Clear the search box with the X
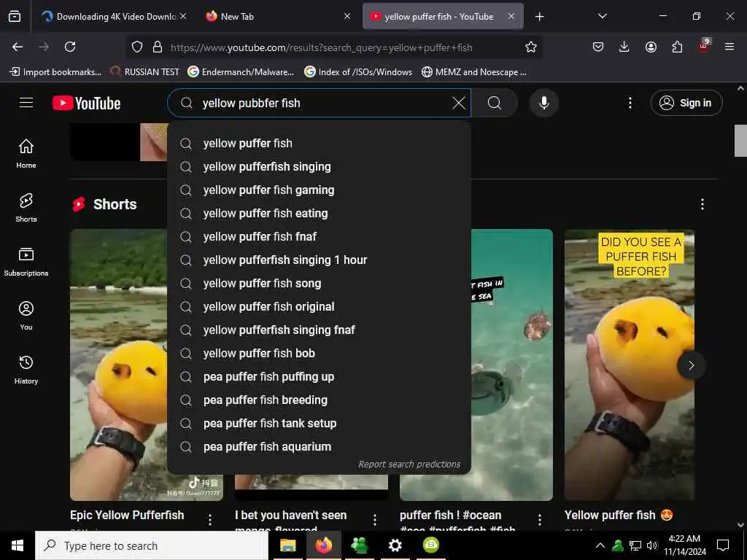Screen dimensions: 747x560 pos(458,103)
